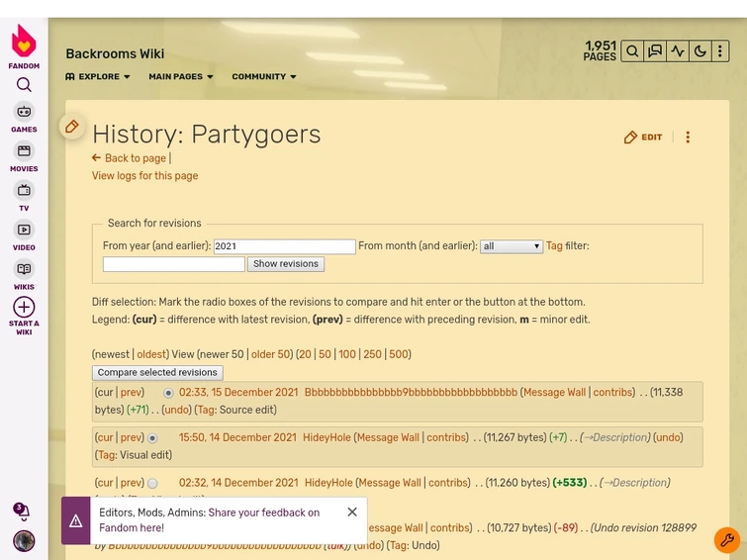Open the Main Pages menu

click(182, 77)
